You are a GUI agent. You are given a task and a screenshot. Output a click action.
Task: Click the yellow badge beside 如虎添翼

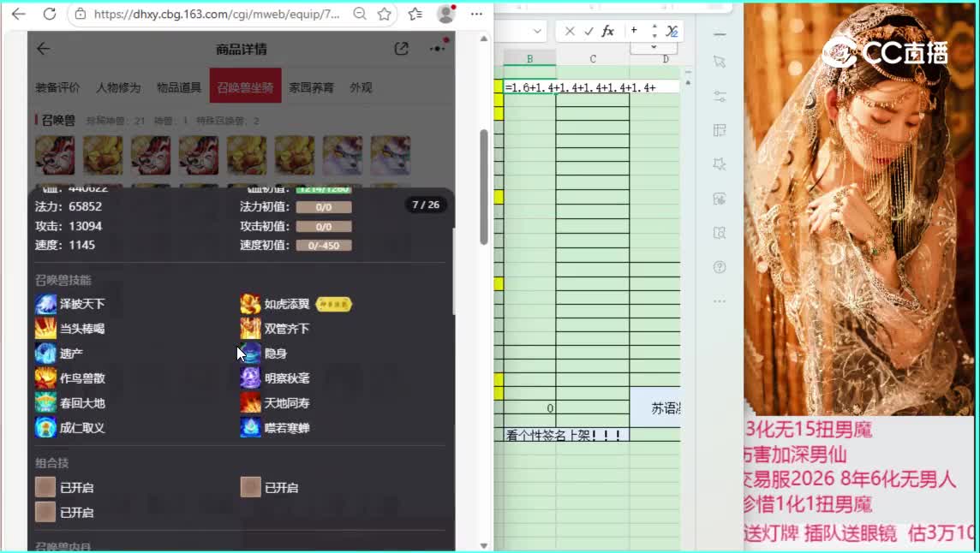pyautogui.click(x=334, y=304)
